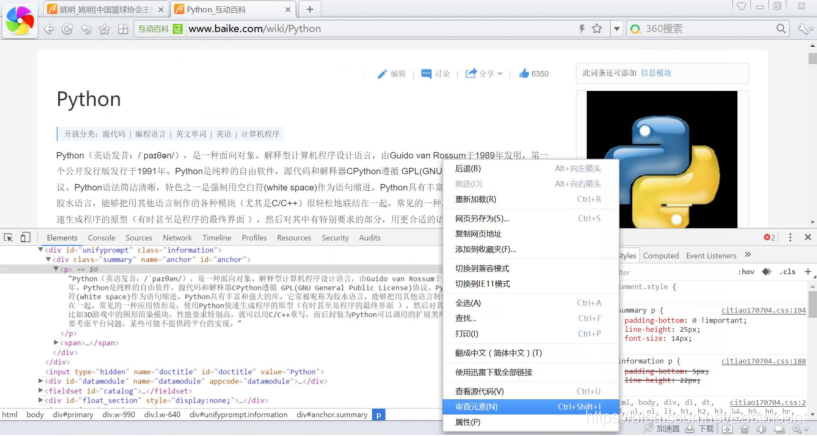Click the 编辑 pencil icon
This screenshot has height=436, width=817.
pyautogui.click(x=382, y=74)
